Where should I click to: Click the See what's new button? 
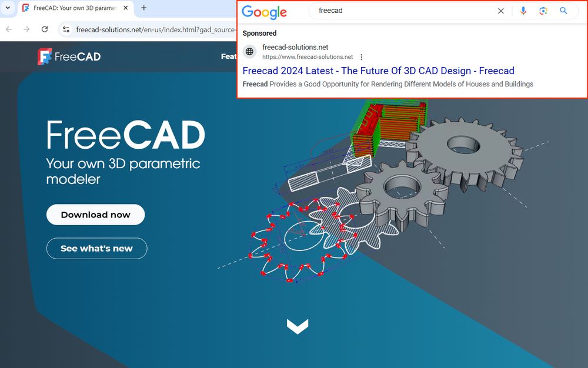point(97,249)
